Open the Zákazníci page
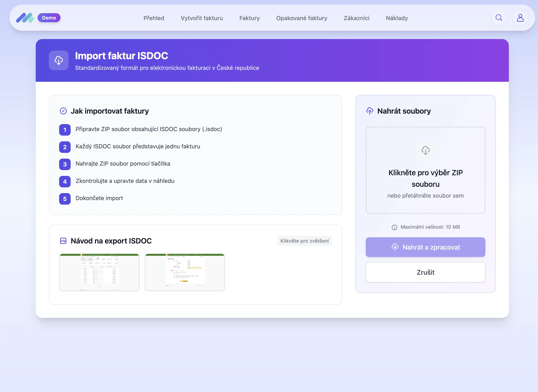The image size is (538, 392). 356,18
